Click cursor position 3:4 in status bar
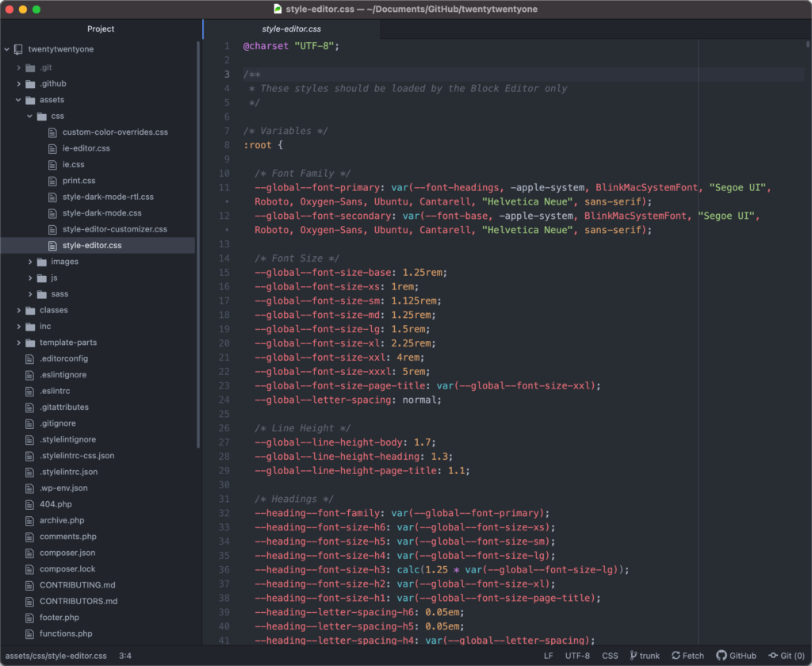This screenshot has width=812, height=666. coord(124,656)
